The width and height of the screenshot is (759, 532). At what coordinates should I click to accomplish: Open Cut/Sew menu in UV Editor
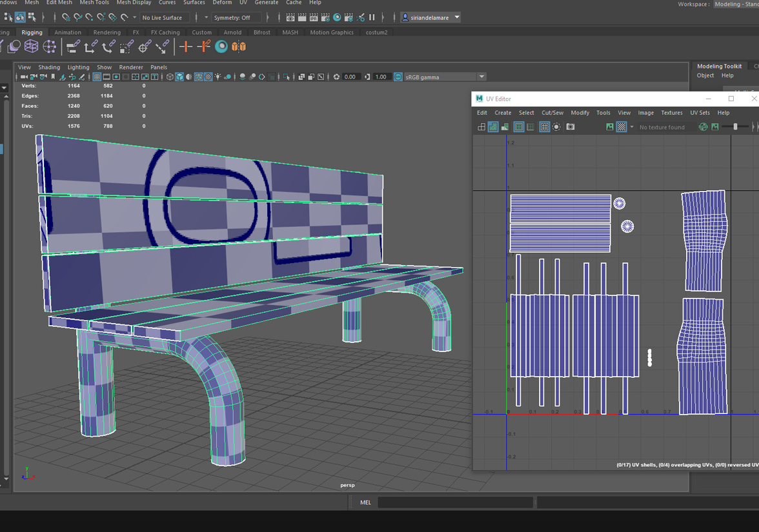552,113
